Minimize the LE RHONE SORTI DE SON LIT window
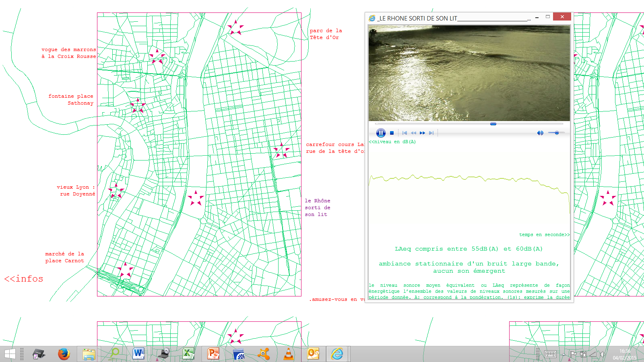The image size is (644, 362). (537, 17)
